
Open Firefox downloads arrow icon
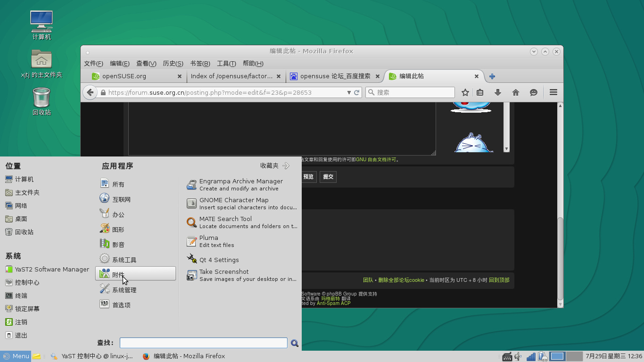(497, 92)
